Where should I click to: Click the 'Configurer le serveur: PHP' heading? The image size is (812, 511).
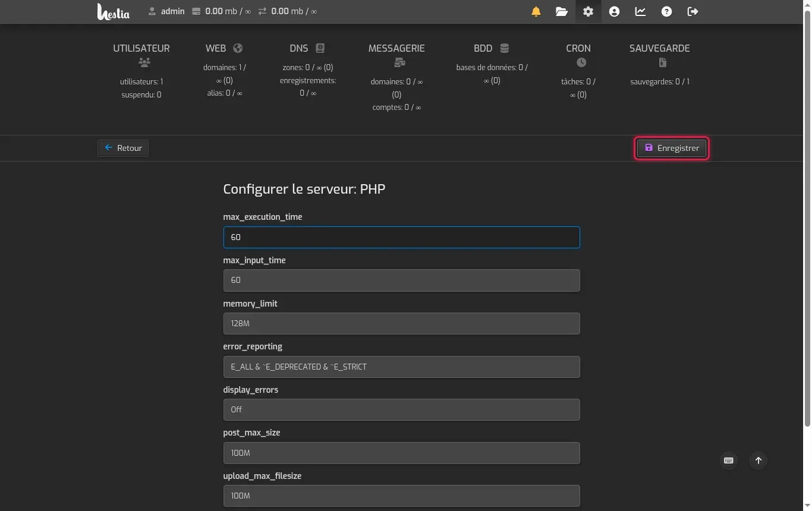304,189
